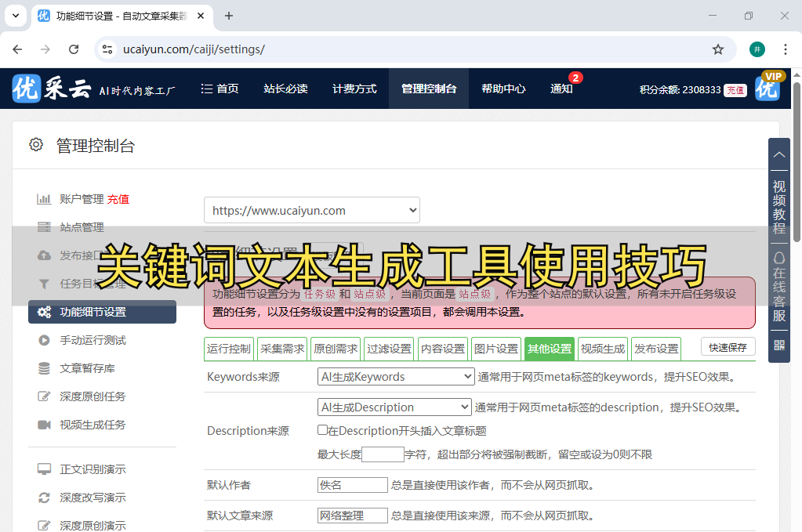This screenshot has width=802, height=532.
Task: Open 通知 with 2 unread badge
Action: click(561, 89)
